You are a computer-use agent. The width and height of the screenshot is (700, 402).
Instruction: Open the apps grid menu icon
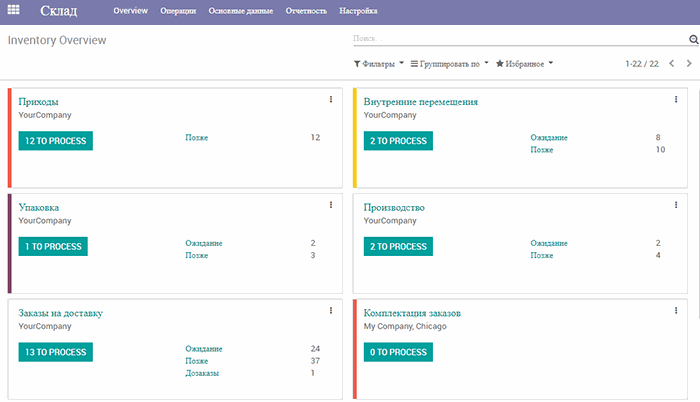pos(14,12)
